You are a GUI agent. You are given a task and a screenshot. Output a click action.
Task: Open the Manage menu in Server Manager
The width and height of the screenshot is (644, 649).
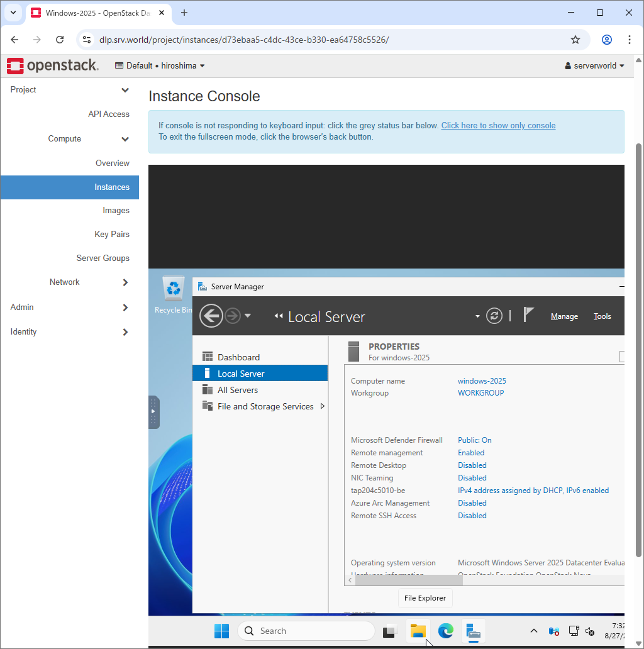[x=563, y=316]
